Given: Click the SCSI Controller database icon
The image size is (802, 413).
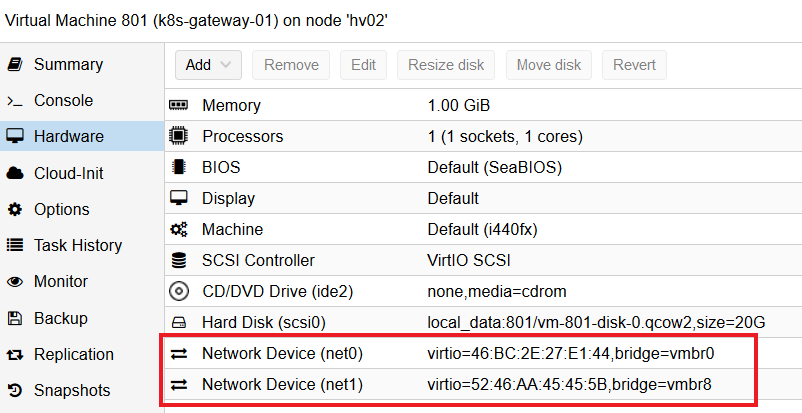Looking at the screenshot, I should coord(179,260).
